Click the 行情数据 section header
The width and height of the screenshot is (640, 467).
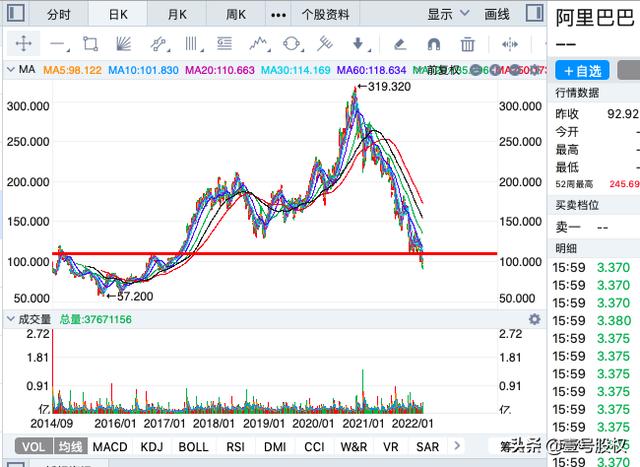tap(577, 93)
